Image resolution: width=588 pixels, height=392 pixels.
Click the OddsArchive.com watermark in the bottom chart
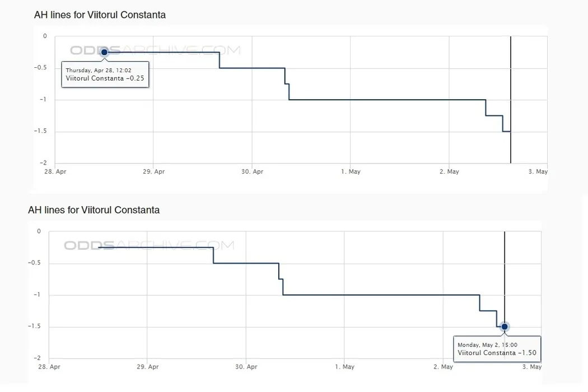coord(149,245)
